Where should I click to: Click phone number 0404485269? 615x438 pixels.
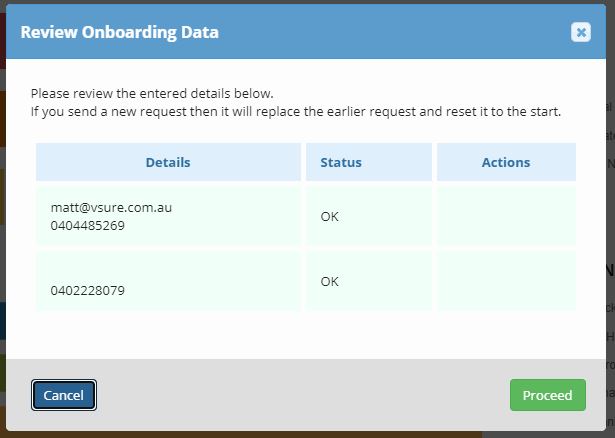coord(87,226)
